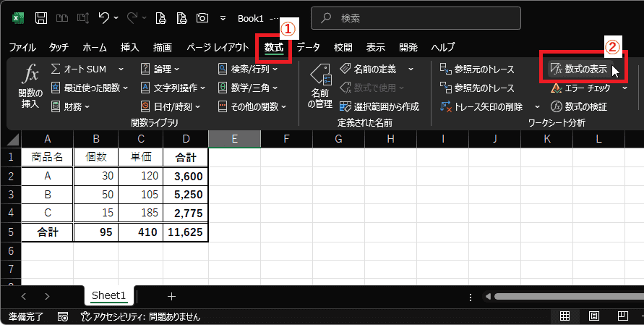Click the search (検索) box in title bar
Screen dimensions: 644x325
416,17
